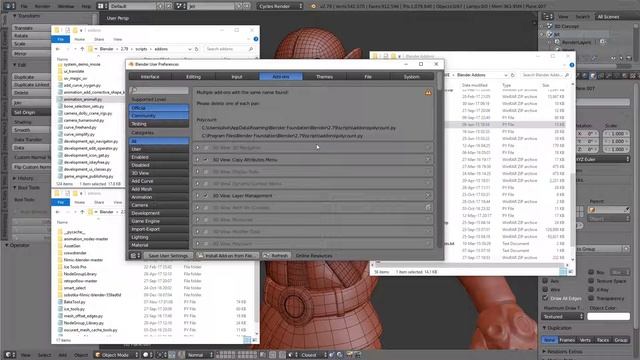Select Verts in the Duplication options
The width and height of the screenshot is (640, 360).
(x=585, y=340)
